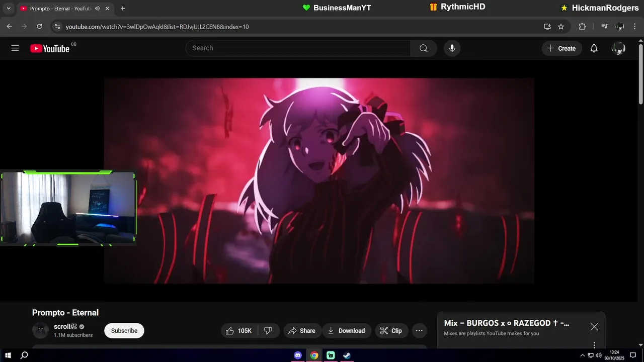Close the Mix playlist panel
Viewport: 644px width, 362px height.
point(594,327)
